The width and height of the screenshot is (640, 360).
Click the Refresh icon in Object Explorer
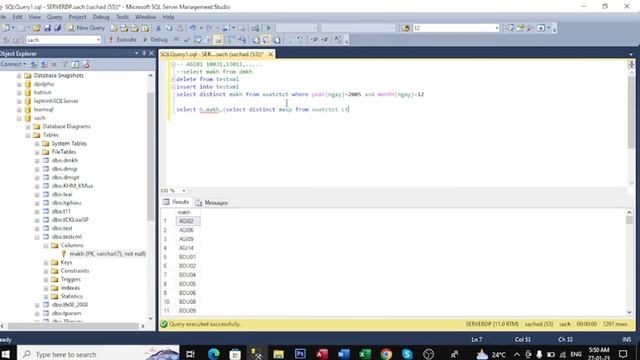click(x=75, y=64)
